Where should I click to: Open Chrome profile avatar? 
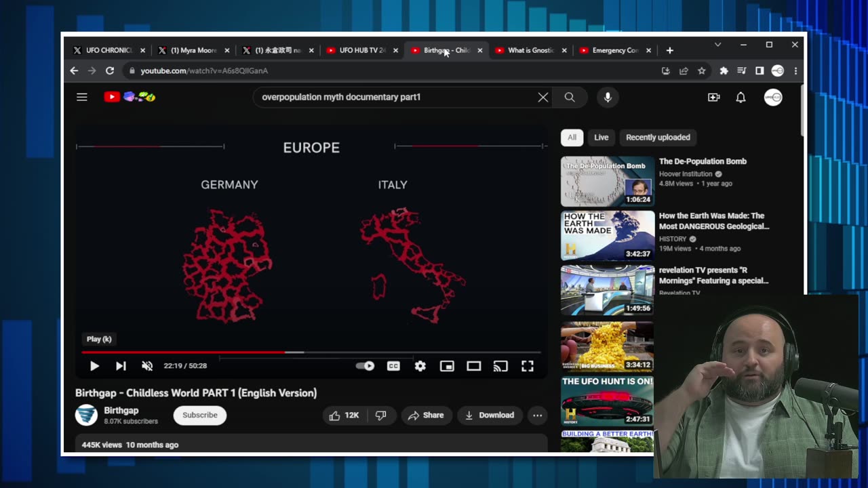click(x=778, y=70)
